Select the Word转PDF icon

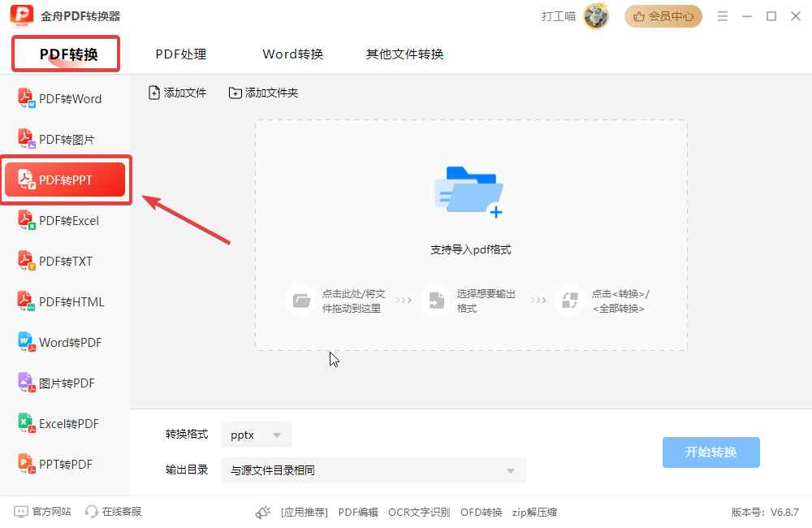[27, 341]
